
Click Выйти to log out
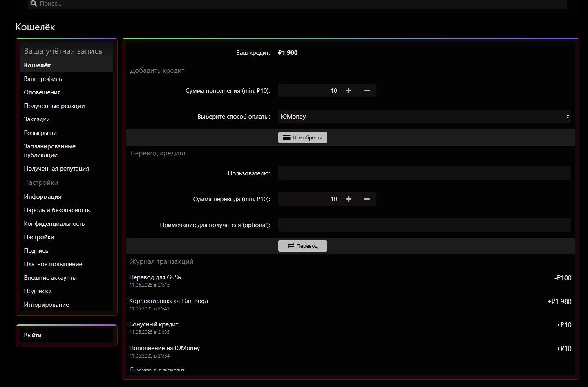click(32, 335)
